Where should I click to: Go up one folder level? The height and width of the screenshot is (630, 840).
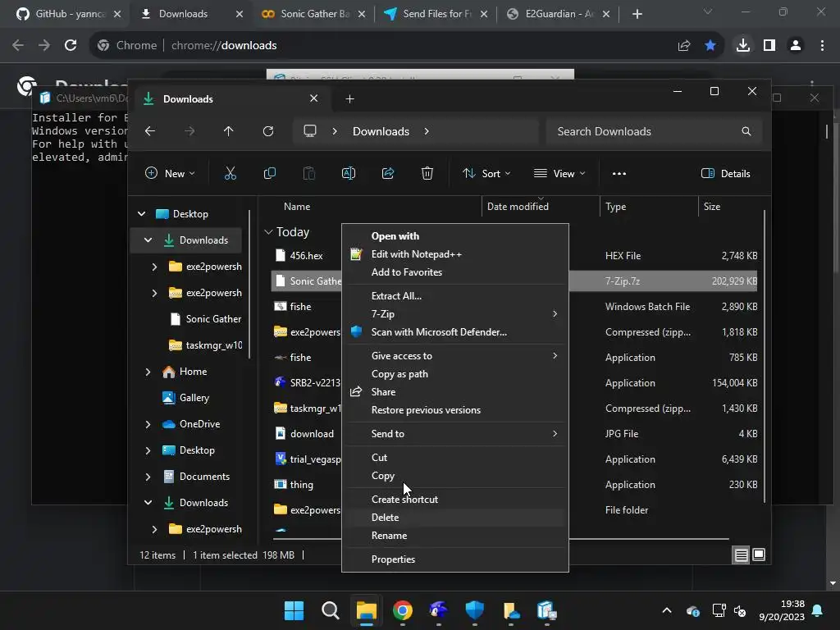coord(228,131)
